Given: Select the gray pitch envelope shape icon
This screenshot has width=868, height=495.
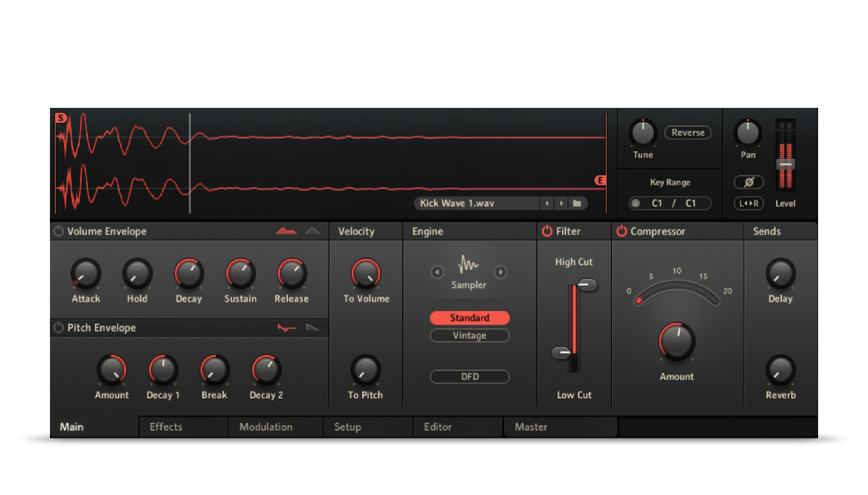Looking at the screenshot, I should pos(312,328).
